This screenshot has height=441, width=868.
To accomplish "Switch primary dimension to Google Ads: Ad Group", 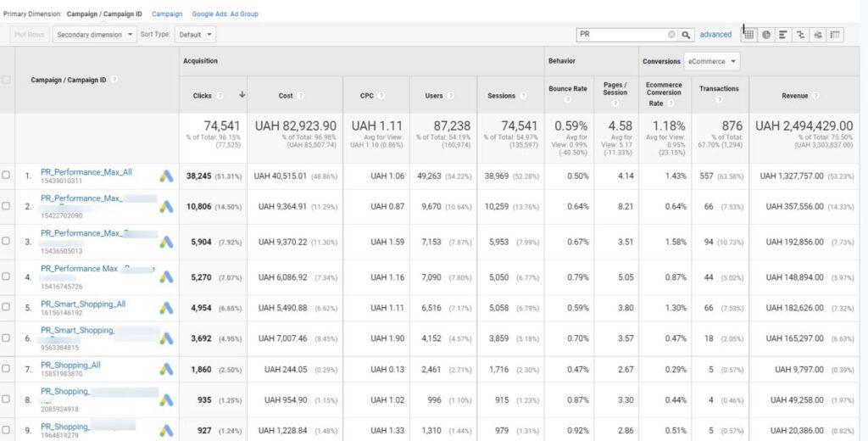I will point(225,14).
